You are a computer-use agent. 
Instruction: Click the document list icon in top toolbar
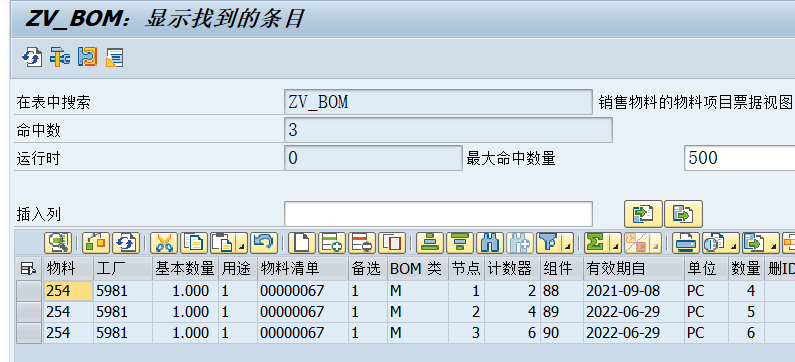click(115, 57)
